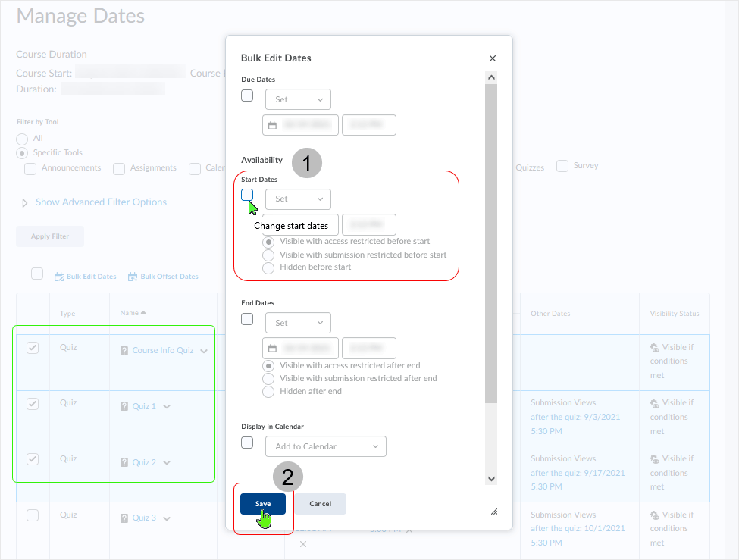Select Hidden before start option
Screen dimensions: 739x560
pyautogui.click(x=268, y=267)
